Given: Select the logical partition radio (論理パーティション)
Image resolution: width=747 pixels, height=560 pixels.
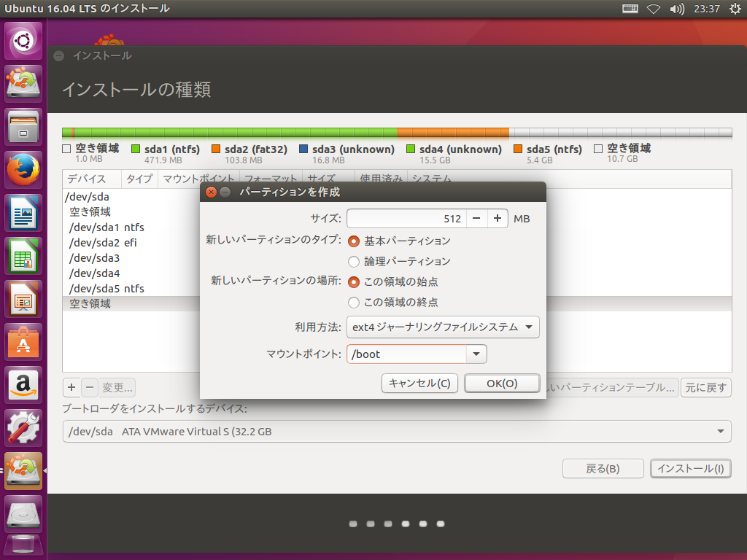Looking at the screenshot, I should point(354,262).
